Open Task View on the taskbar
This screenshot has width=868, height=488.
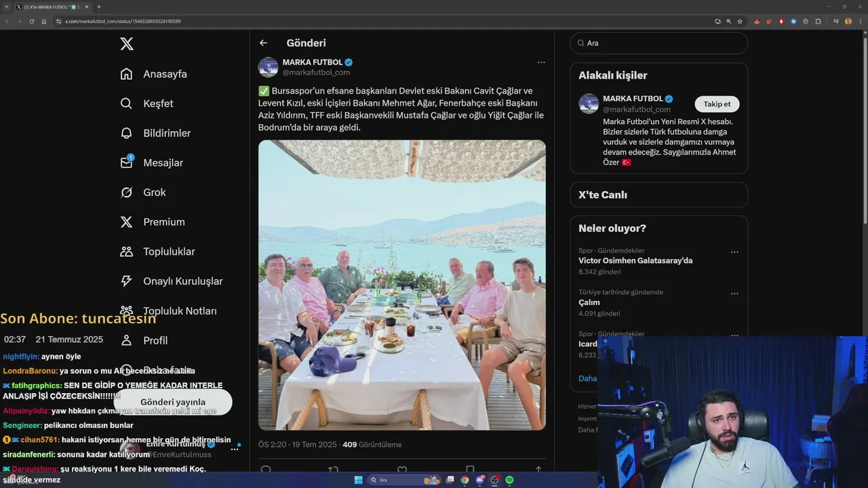tap(450, 480)
